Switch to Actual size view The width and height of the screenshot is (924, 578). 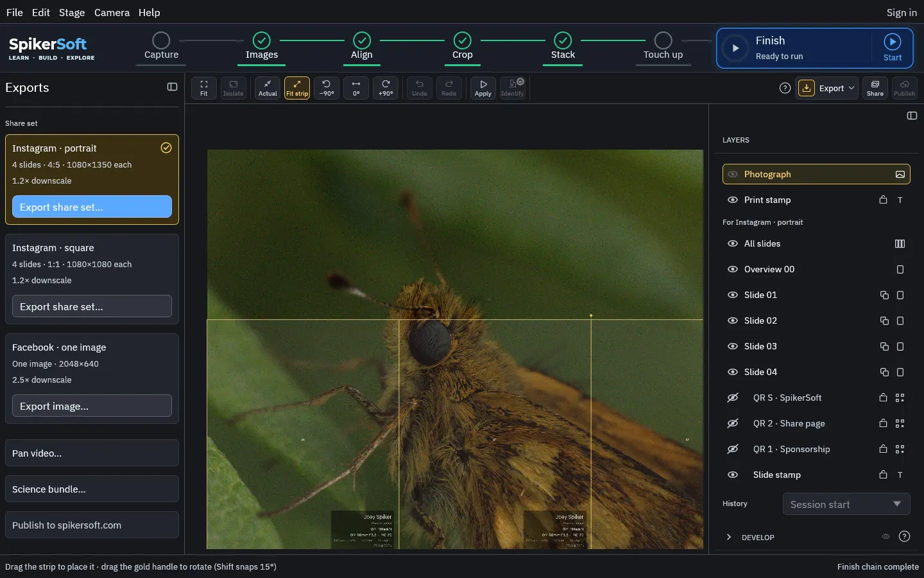coord(268,88)
